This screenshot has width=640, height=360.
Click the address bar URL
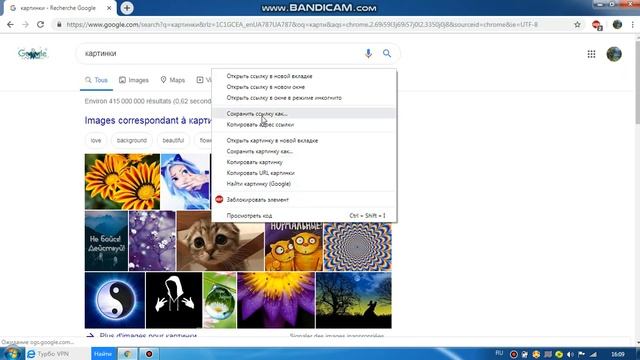[x=302, y=24]
